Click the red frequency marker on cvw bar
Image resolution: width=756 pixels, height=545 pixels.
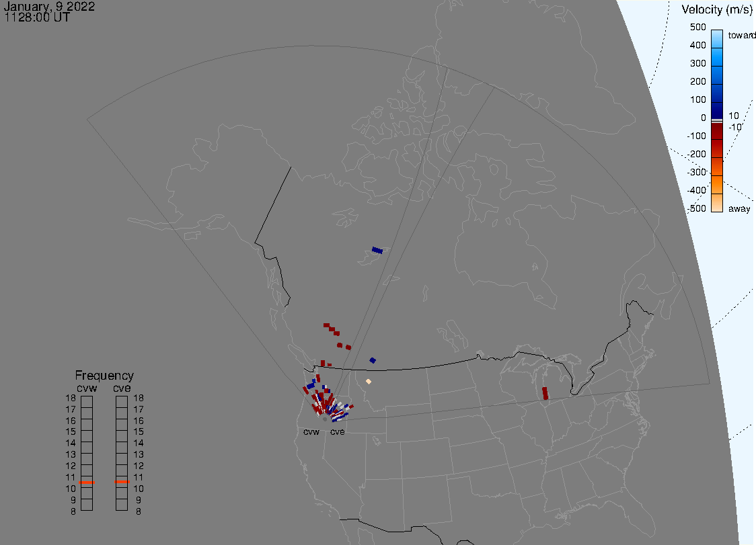87,483
